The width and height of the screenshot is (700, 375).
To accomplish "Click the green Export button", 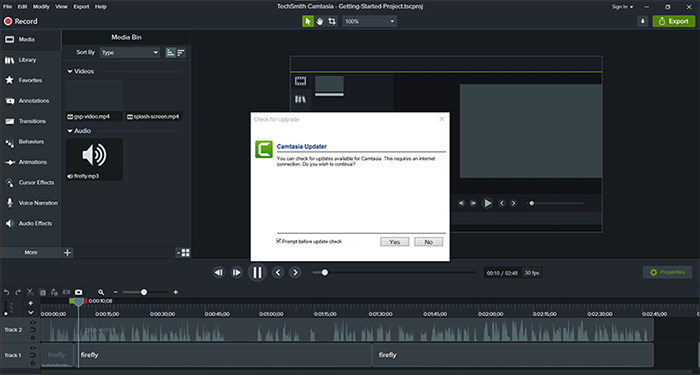I will [x=674, y=21].
